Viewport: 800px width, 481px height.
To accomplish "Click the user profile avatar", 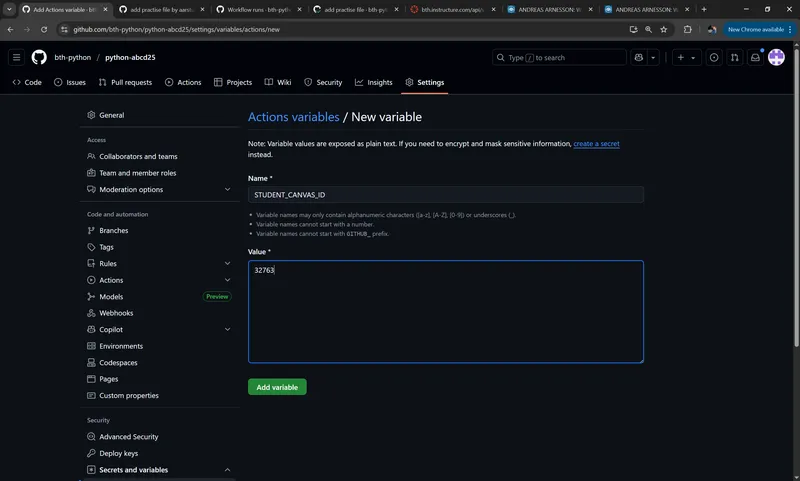I will (x=776, y=58).
